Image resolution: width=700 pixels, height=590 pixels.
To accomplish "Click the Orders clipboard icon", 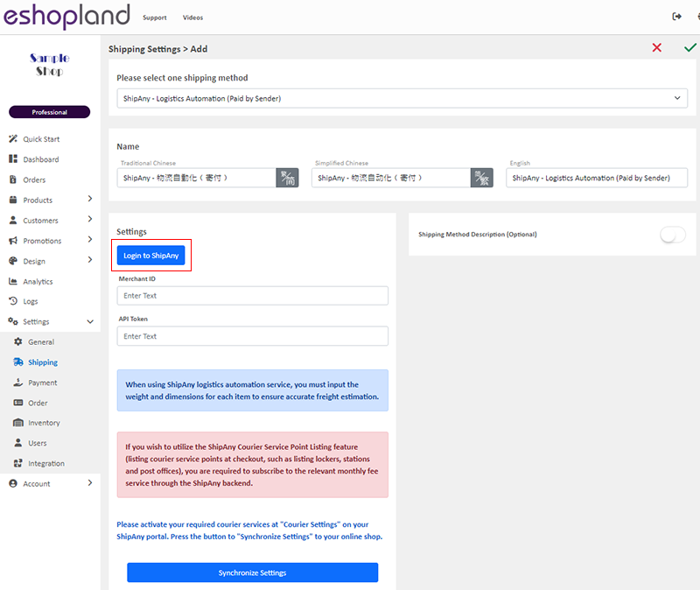I will pos(13,179).
